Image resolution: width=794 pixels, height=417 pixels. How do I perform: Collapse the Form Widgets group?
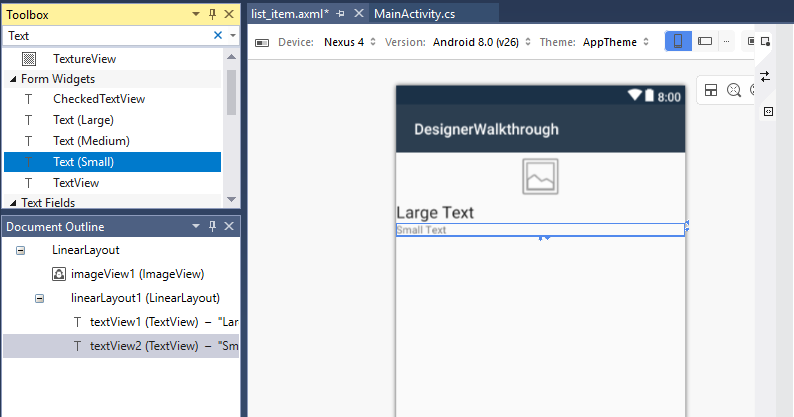coord(13,79)
